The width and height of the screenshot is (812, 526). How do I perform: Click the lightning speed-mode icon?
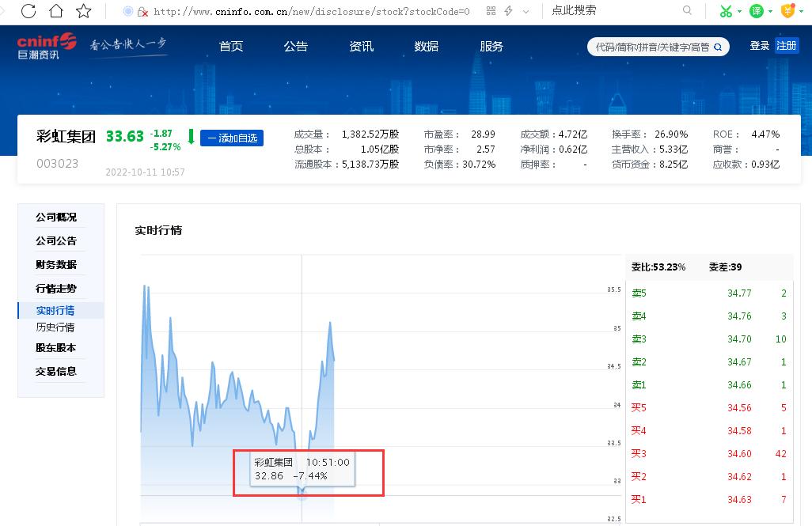tap(509, 11)
